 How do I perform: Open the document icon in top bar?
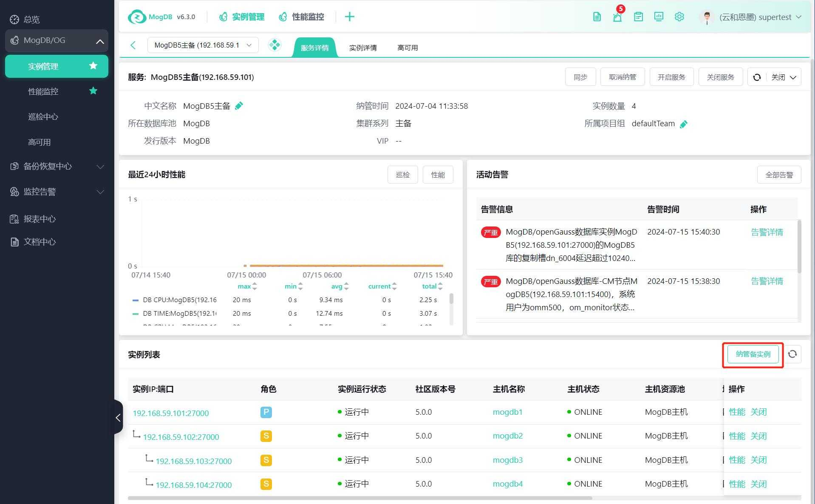tap(597, 17)
